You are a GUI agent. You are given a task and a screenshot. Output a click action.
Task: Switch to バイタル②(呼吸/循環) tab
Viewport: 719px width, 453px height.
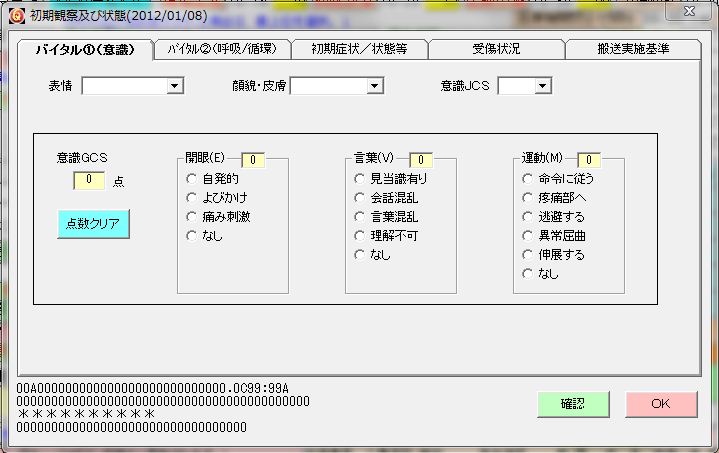pos(222,49)
